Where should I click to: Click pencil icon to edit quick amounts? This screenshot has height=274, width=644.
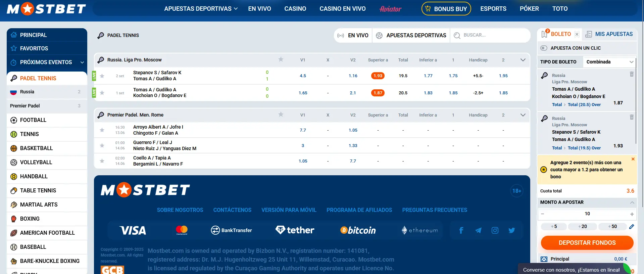point(632,227)
